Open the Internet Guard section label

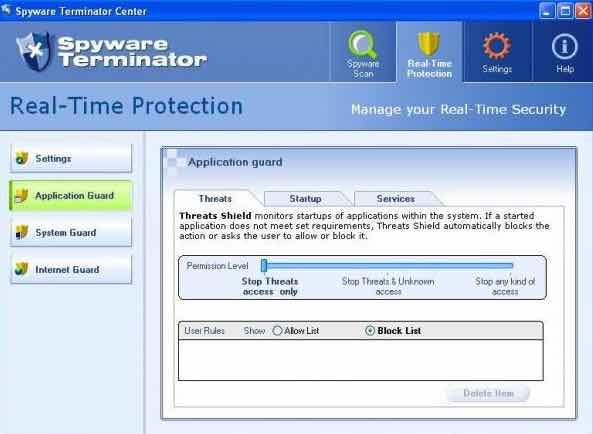click(67, 270)
